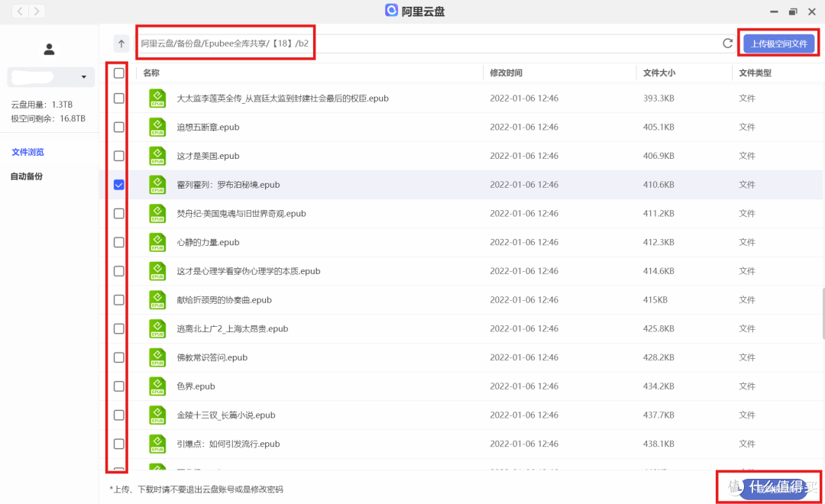Click 极空间剩余: 16.8TB text
The height and width of the screenshot is (504, 825).
click(x=48, y=118)
